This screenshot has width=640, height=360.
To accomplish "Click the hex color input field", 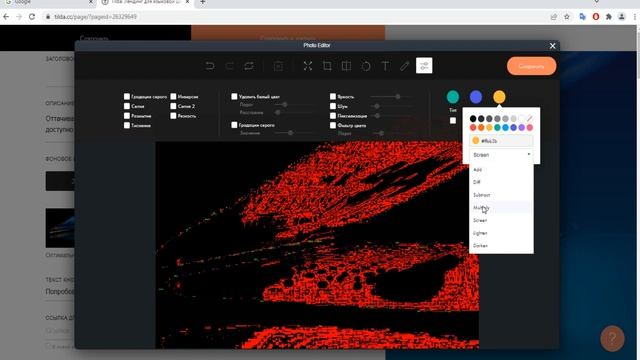I will pos(501,140).
